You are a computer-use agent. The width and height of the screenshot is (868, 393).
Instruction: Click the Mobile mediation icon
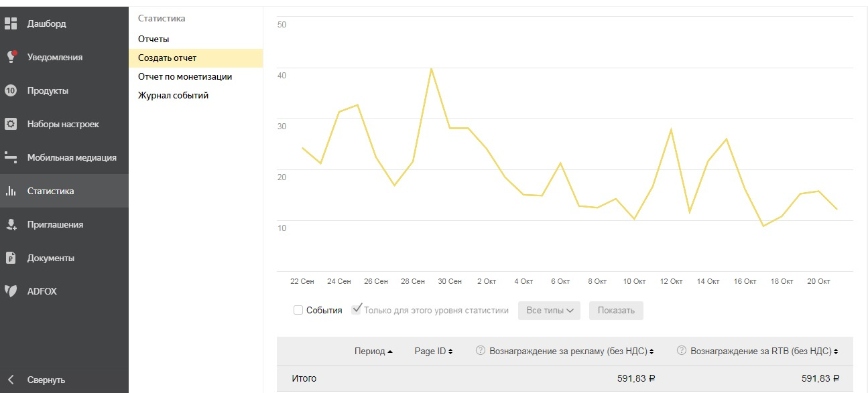tap(11, 157)
